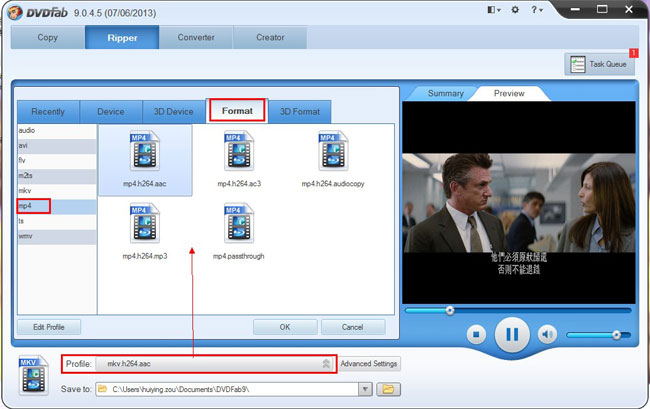Click the Cancel button

pyautogui.click(x=353, y=327)
